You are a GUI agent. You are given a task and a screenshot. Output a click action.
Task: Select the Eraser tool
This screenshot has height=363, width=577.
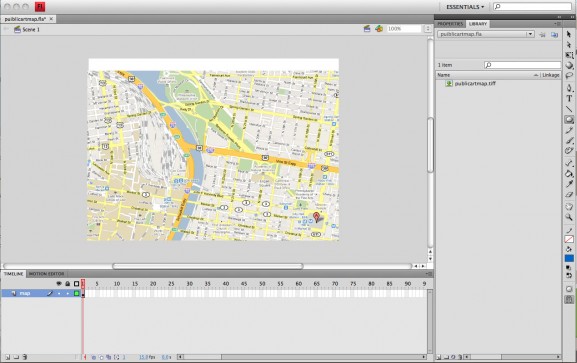click(569, 194)
